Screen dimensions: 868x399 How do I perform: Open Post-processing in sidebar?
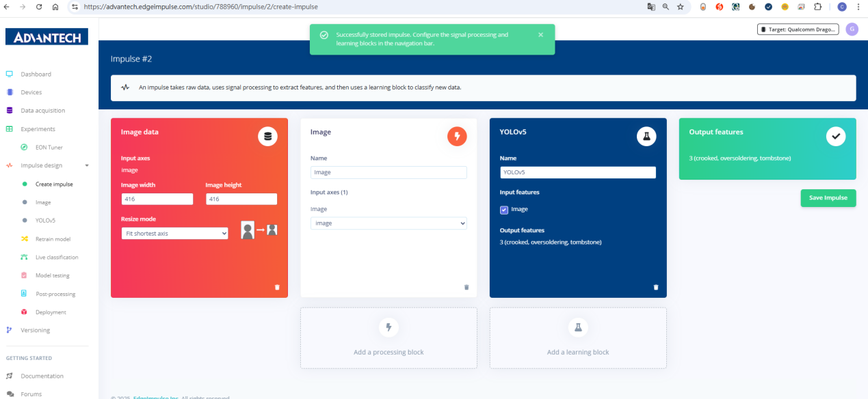pyautogui.click(x=55, y=294)
